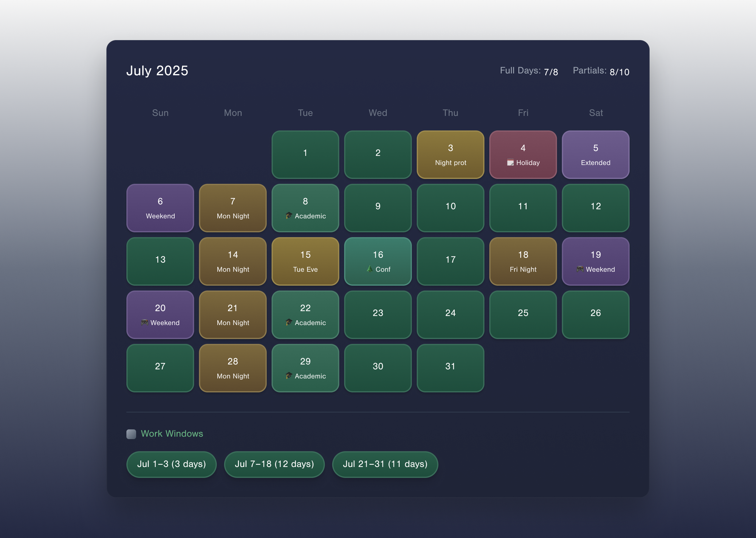The height and width of the screenshot is (538, 756).
Task: Click the graduation cap icon on July 8
Action: click(x=289, y=216)
